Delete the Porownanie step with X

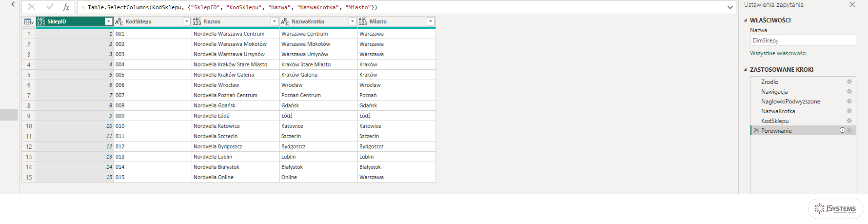point(756,130)
